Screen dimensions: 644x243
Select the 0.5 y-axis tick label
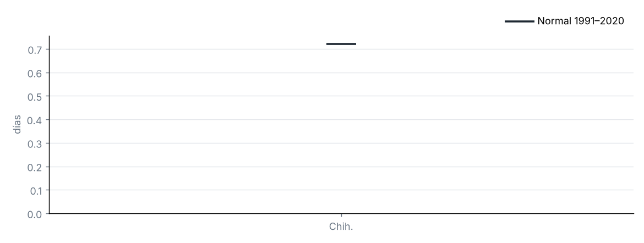pyautogui.click(x=35, y=96)
